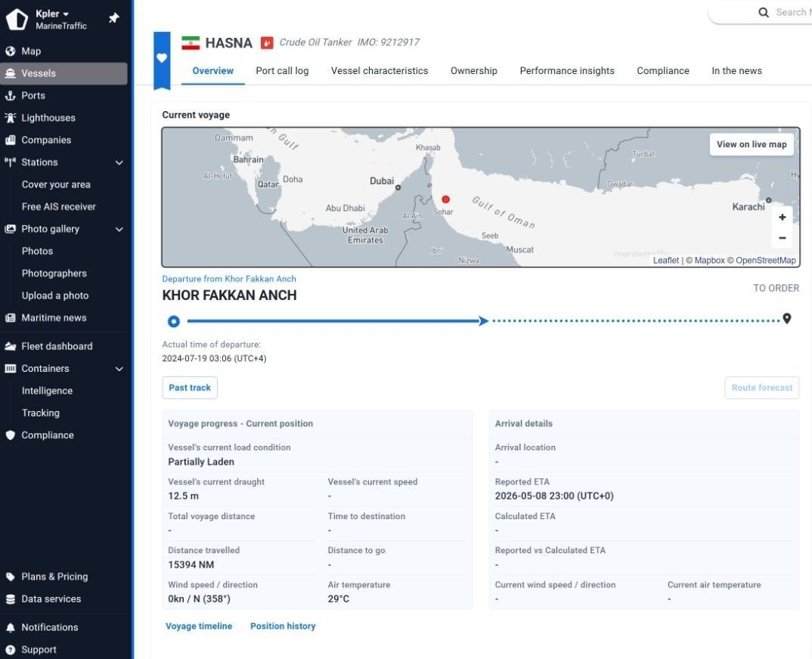Select Photos in sidebar
Viewport: 812px width, 659px height.
37,252
